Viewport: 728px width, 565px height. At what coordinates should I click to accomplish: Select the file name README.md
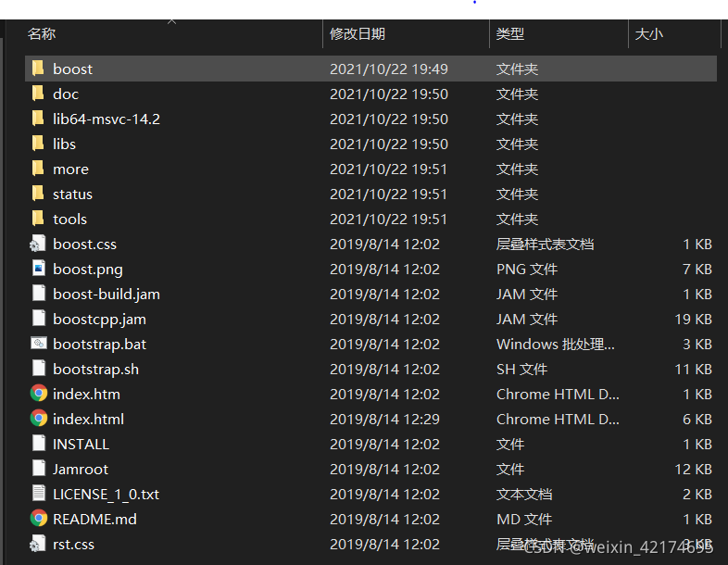(94, 520)
